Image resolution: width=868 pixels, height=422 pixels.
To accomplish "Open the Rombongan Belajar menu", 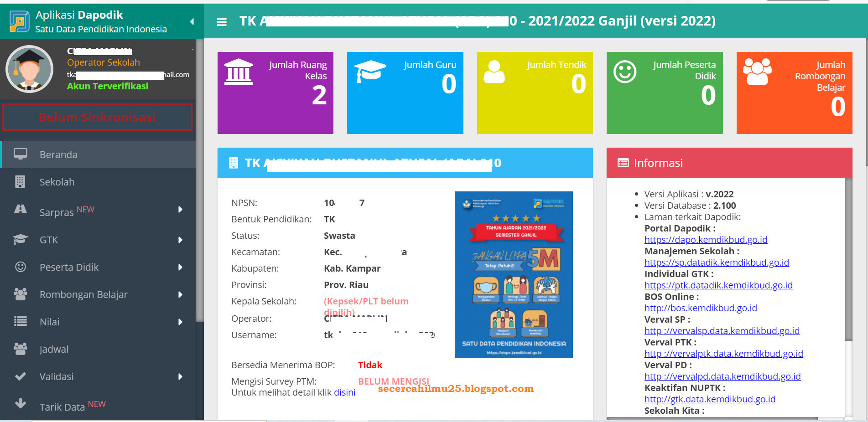I will pyautogui.click(x=98, y=294).
